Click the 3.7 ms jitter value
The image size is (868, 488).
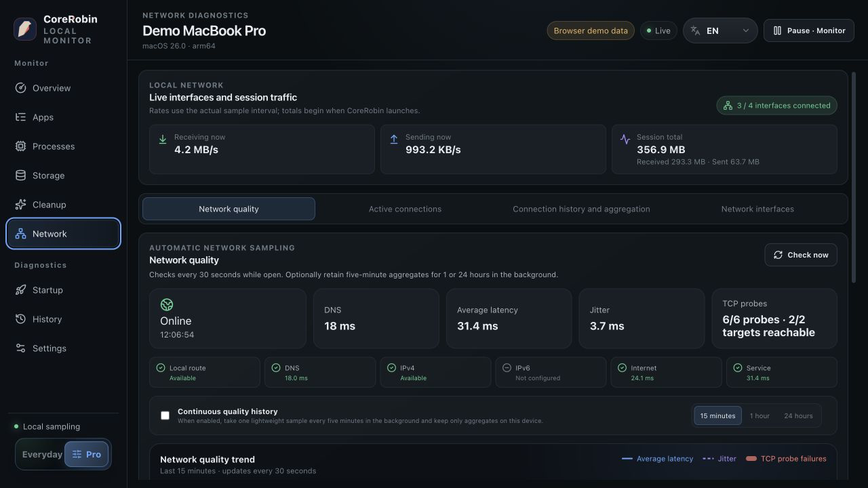[607, 326]
